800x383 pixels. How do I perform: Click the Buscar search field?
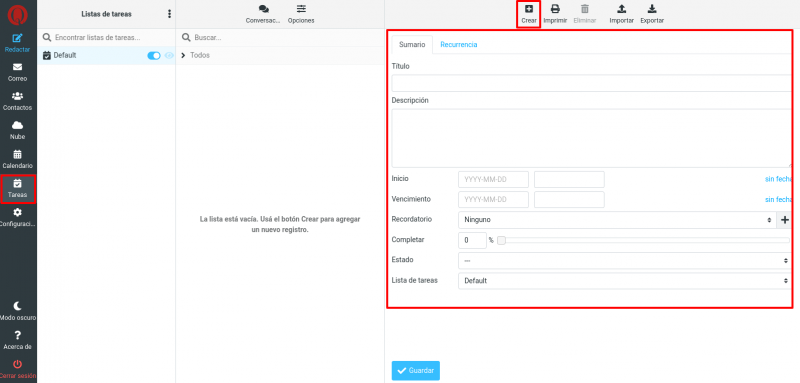click(x=280, y=38)
